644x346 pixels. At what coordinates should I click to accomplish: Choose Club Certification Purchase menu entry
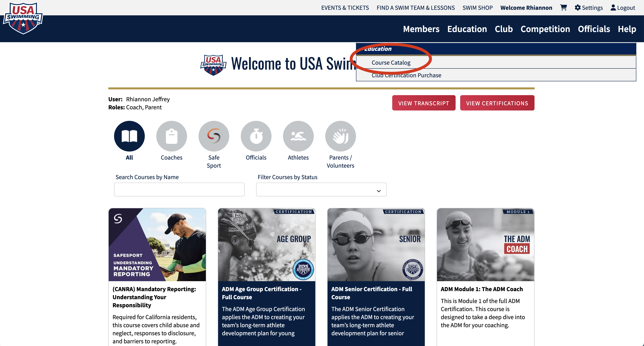click(x=406, y=75)
